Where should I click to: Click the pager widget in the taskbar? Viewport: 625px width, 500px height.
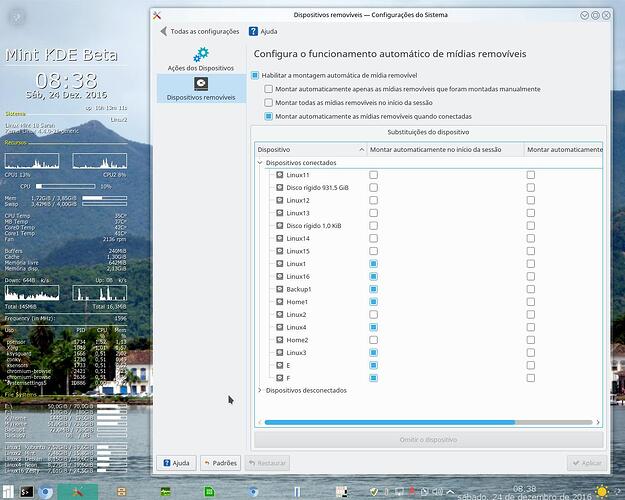(341, 492)
